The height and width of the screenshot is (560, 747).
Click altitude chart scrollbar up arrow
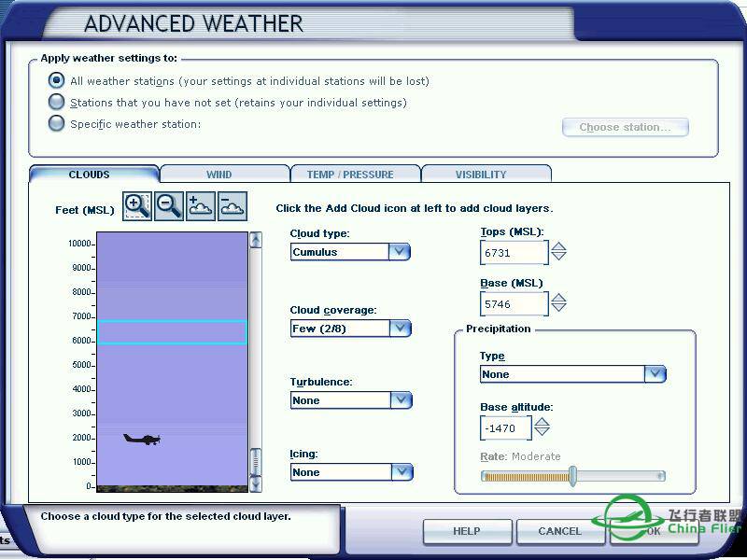[x=256, y=240]
